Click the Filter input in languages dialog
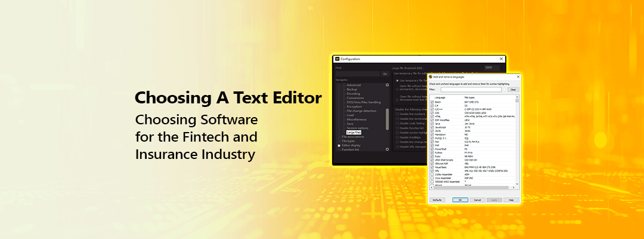This screenshot has width=644, height=239. coord(471,89)
